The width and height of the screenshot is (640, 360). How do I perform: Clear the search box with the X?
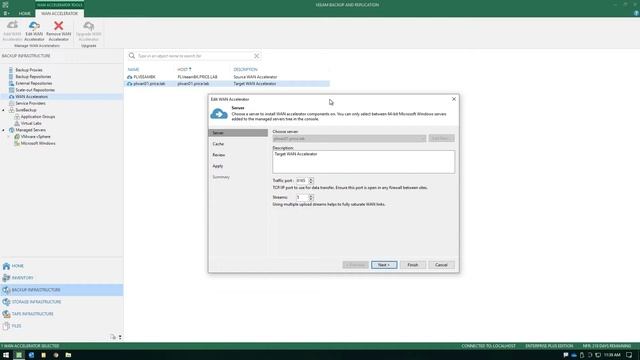tap(256, 56)
